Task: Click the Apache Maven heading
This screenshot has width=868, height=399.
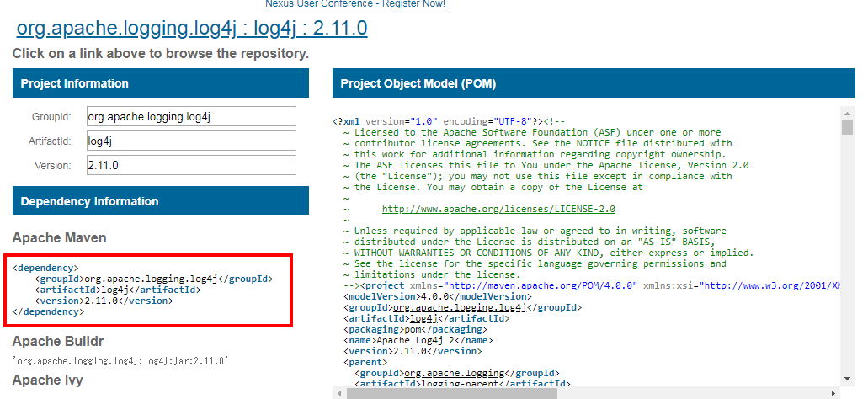Action: pyautogui.click(x=59, y=238)
